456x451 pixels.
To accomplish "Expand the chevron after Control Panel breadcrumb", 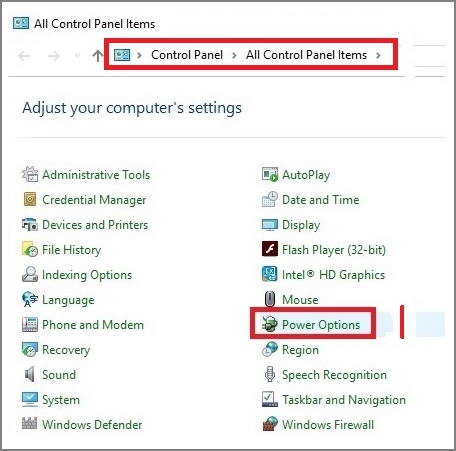I will pos(234,55).
